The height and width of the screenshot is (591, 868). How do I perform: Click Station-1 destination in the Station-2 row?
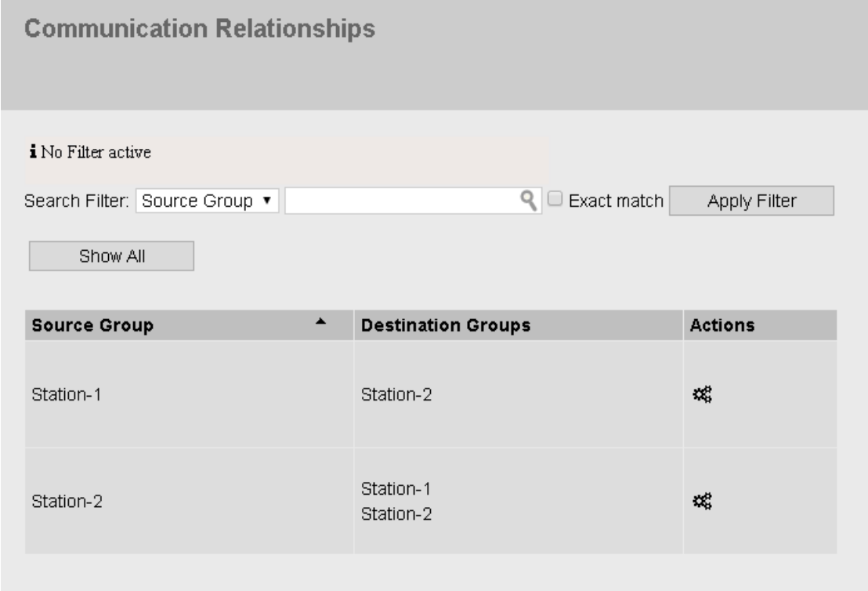coord(396,490)
